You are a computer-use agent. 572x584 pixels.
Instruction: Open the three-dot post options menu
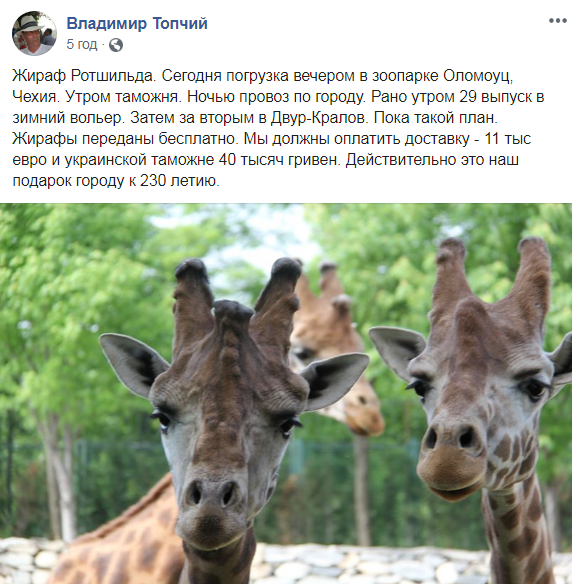pyautogui.click(x=557, y=21)
